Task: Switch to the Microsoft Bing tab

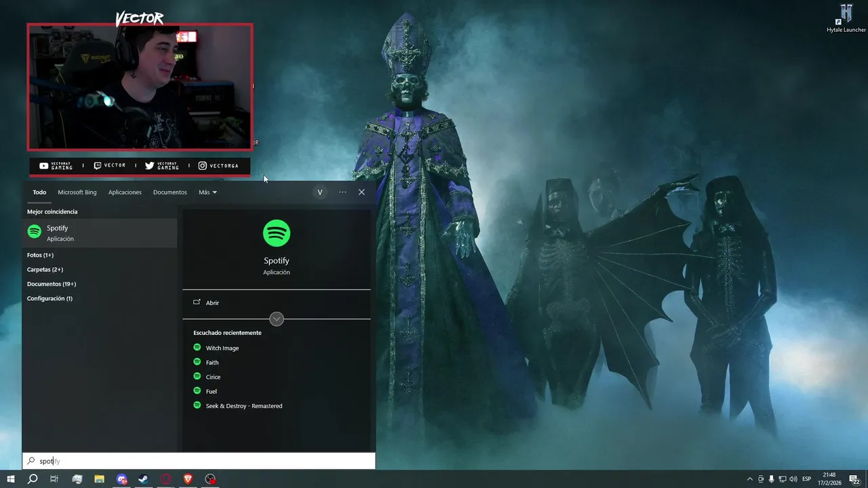Action: [x=77, y=192]
